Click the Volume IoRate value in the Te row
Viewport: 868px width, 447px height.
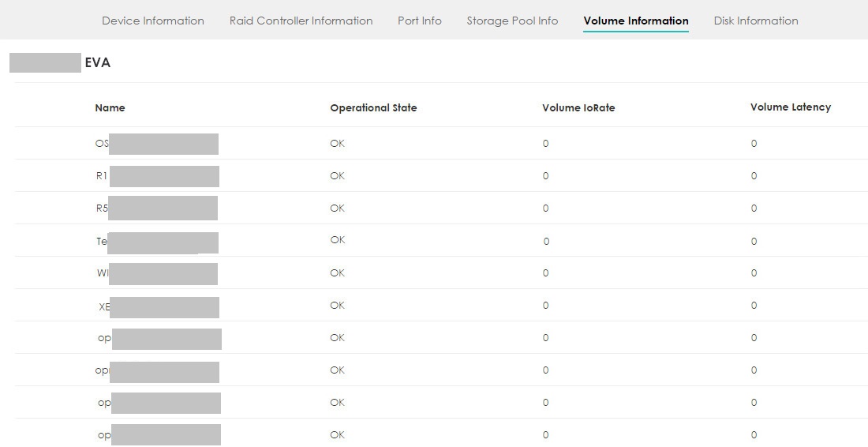coord(545,241)
